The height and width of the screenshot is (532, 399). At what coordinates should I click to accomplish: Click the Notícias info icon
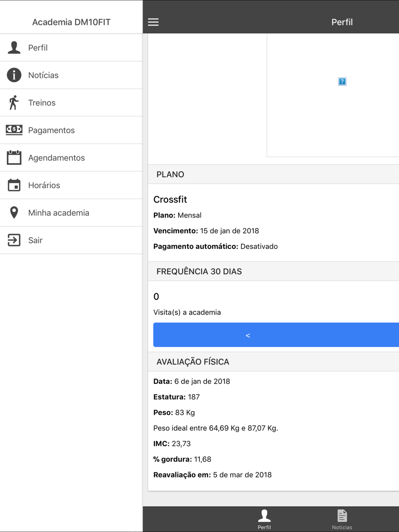coord(14,75)
